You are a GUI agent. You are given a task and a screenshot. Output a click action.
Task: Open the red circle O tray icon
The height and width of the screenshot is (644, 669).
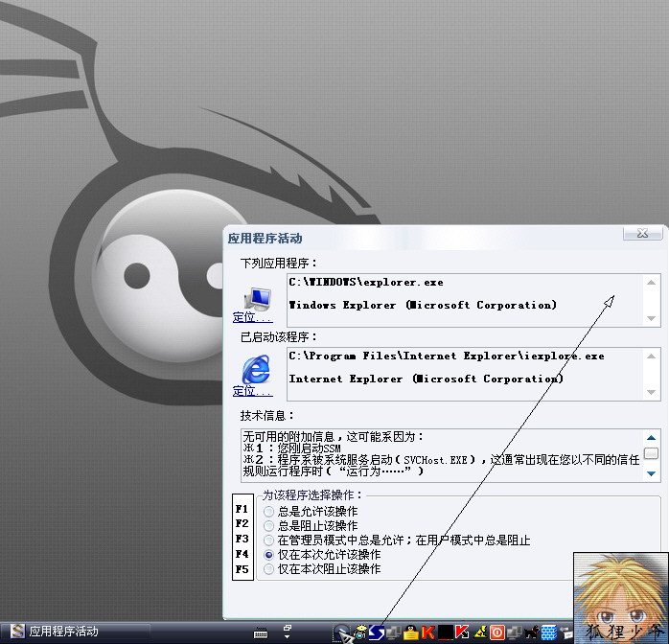tap(497, 632)
